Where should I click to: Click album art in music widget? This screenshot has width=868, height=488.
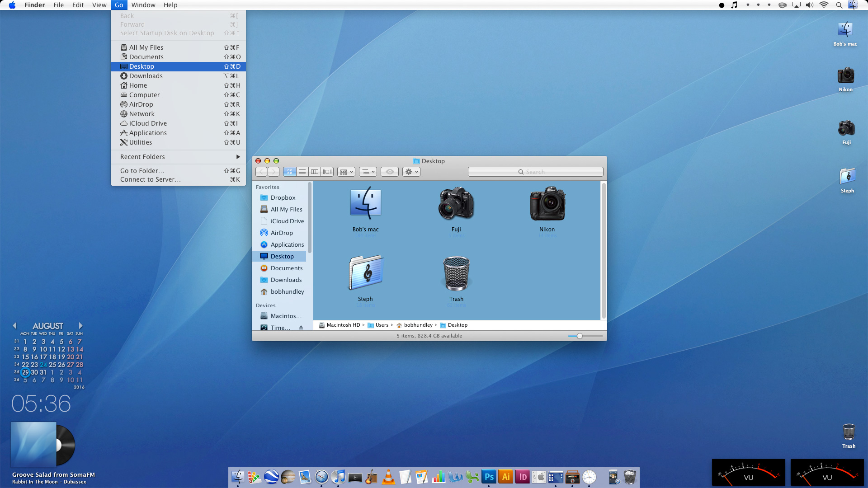[x=33, y=445]
